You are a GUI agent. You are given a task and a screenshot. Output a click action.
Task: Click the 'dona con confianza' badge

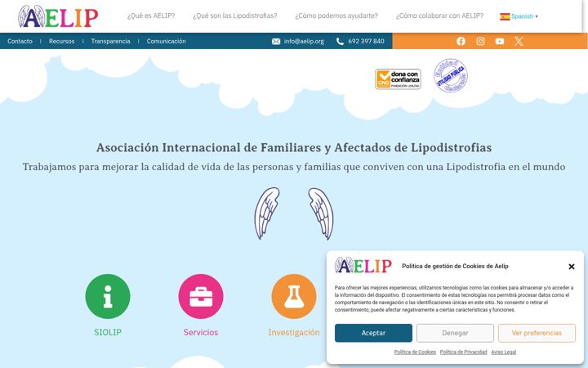[398, 79]
